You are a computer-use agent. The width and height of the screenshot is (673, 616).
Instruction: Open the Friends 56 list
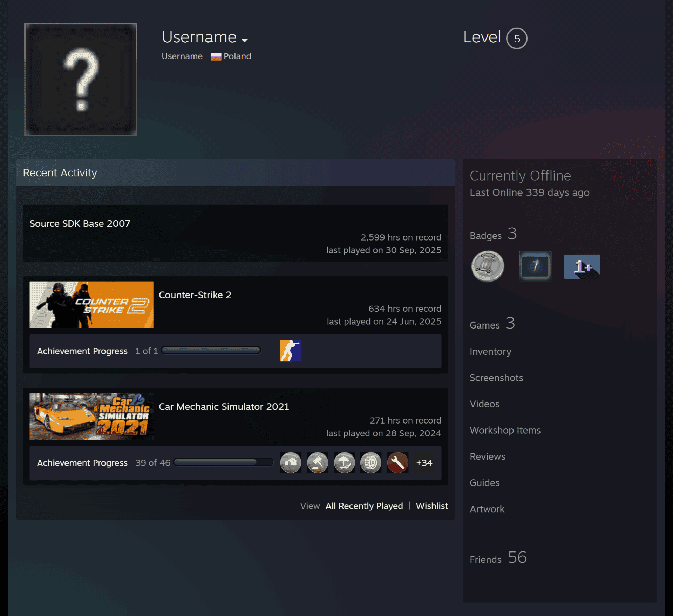(498, 558)
